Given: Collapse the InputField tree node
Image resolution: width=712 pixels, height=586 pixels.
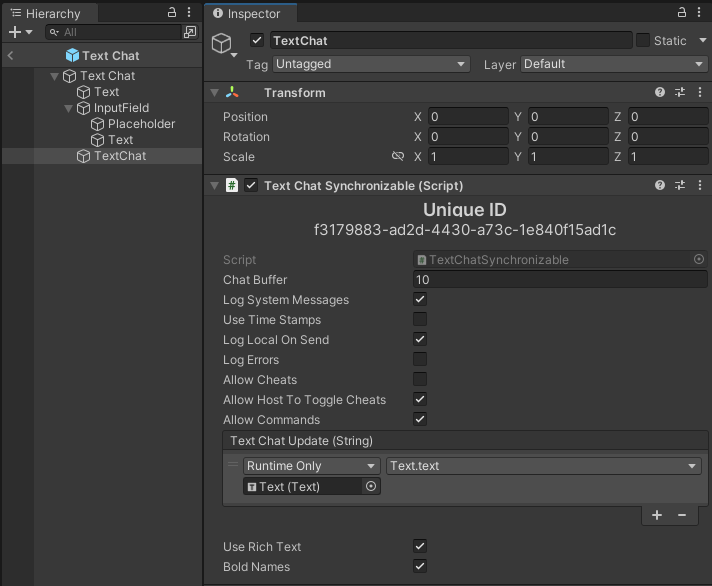Looking at the screenshot, I should point(69,108).
